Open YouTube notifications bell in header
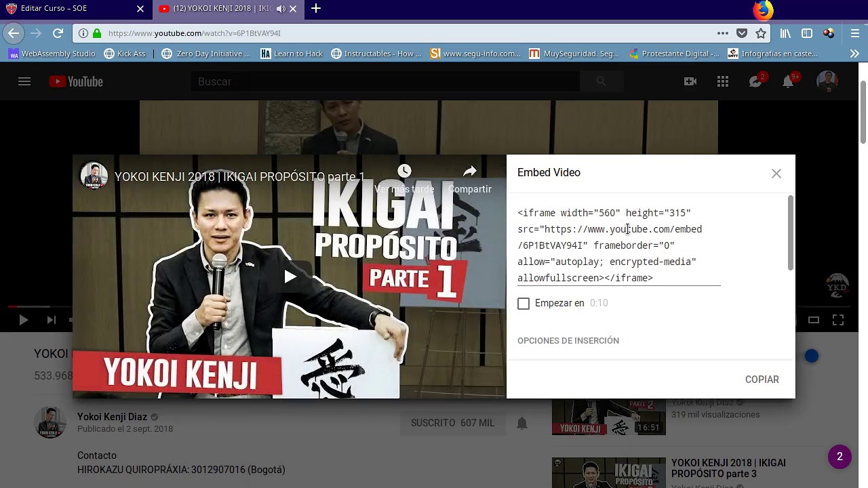 click(788, 81)
